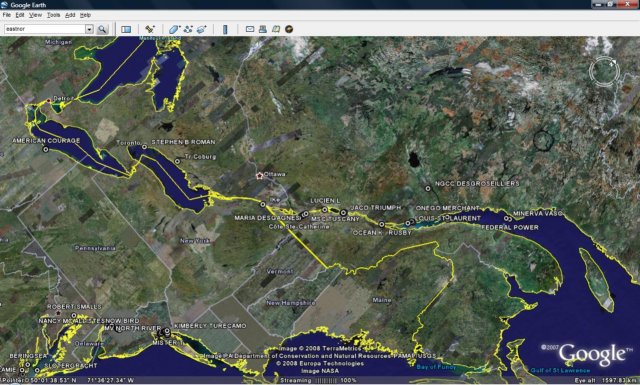Image resolution: width=640 pixels, height=385 pixels.
Task: Select the Add Path tool
Action: coord(188,29)
